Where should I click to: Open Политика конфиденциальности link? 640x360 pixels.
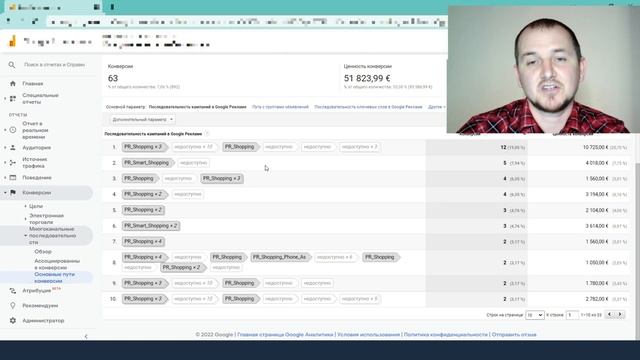pos(446,334)
